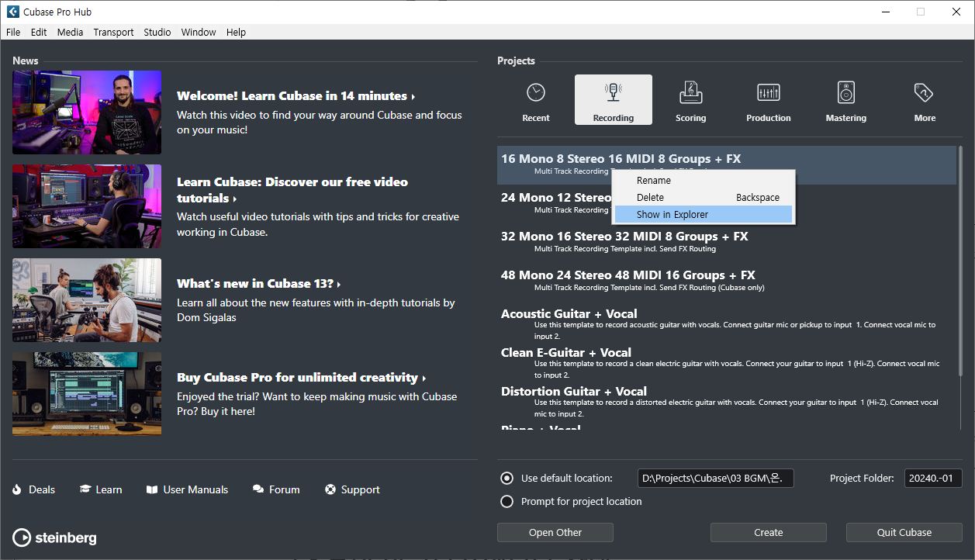Viewport: 975px width, 560px height.
Task: Open the Edit menu
Action: (39, 32)
